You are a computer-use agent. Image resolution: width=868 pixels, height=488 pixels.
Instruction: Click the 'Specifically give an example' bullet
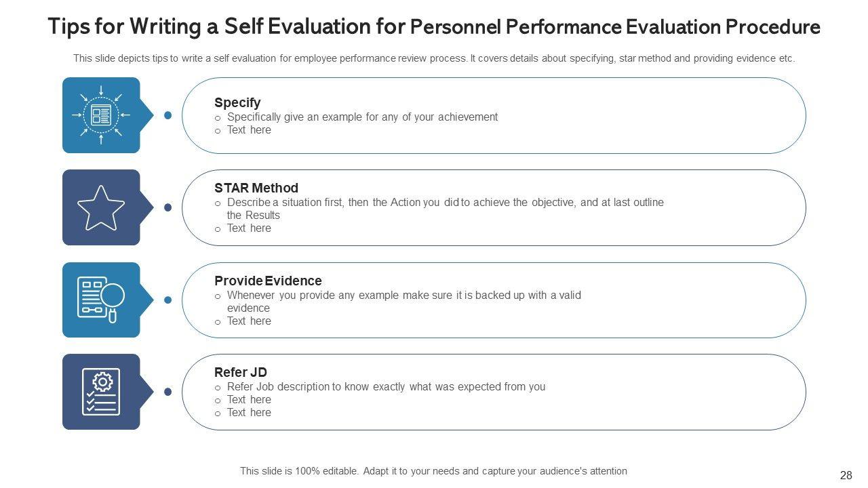362,117
